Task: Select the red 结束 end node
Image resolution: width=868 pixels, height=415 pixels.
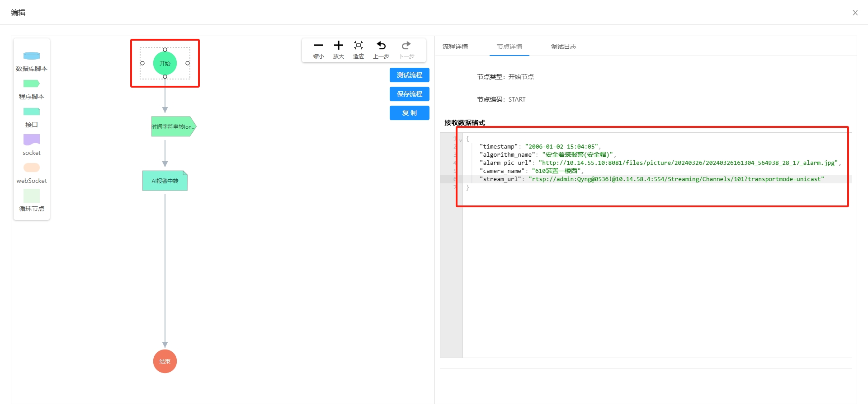Action: pos(165,361)
